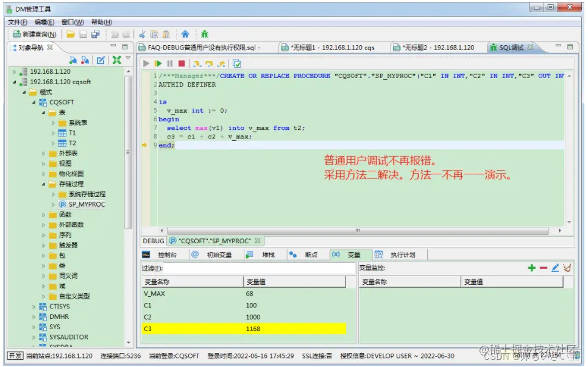The image size is (588, 367).
Task: Close the SQL调试 tab
Action: tap(530, 48)
